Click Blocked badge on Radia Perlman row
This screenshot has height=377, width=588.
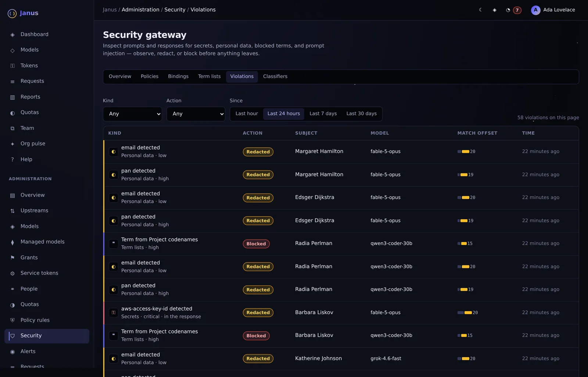256,244
